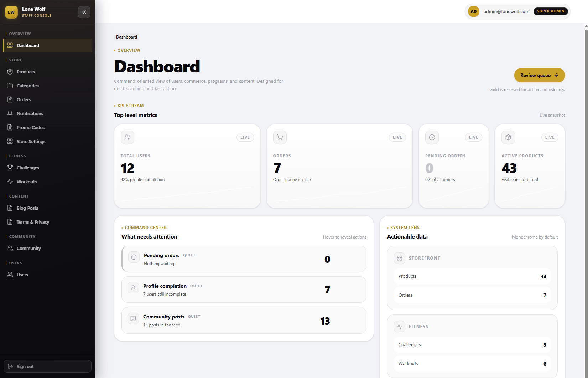Viewport: 588px width, 378px height.
Task: Open Products in the sidebar
Action: pos(47,72)
